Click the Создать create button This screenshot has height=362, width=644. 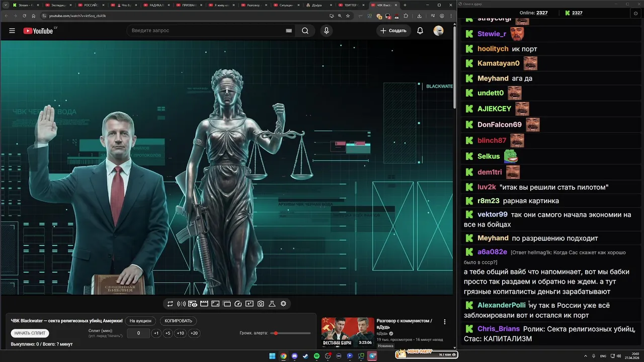pos(393,31)
